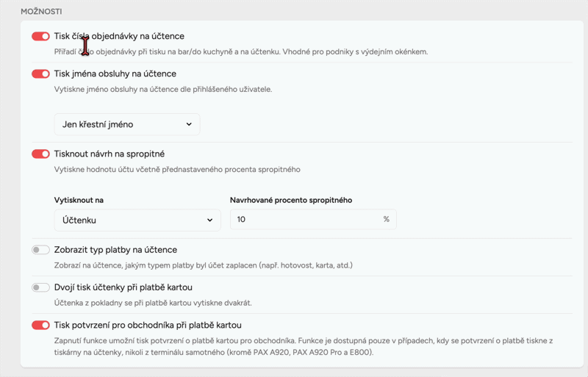
Task: Toggle the "Tisk čísla objednávky na účtence" switch
Action: click(x=40, y=36)
